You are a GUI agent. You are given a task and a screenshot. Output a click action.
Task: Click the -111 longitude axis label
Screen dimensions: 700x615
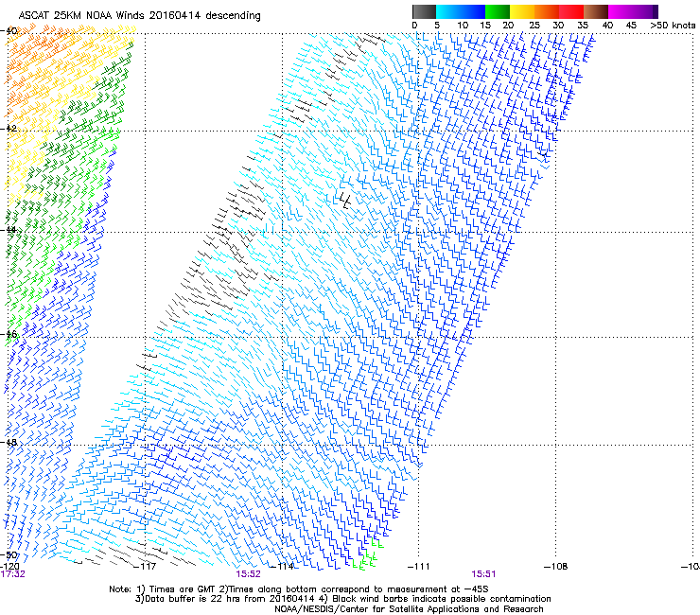click(x=419, y=567)
